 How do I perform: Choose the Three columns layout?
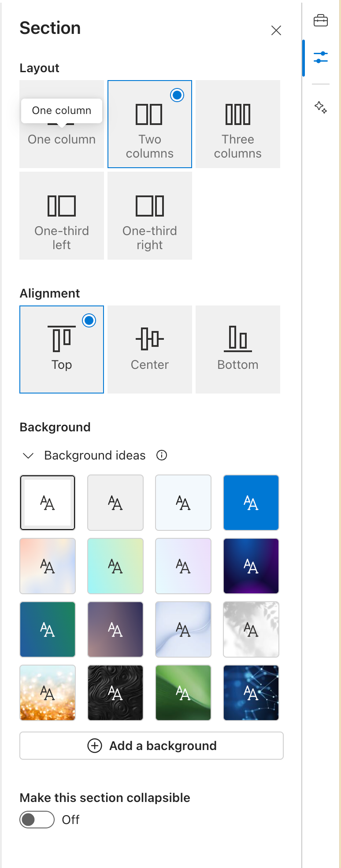click(238, 124)
